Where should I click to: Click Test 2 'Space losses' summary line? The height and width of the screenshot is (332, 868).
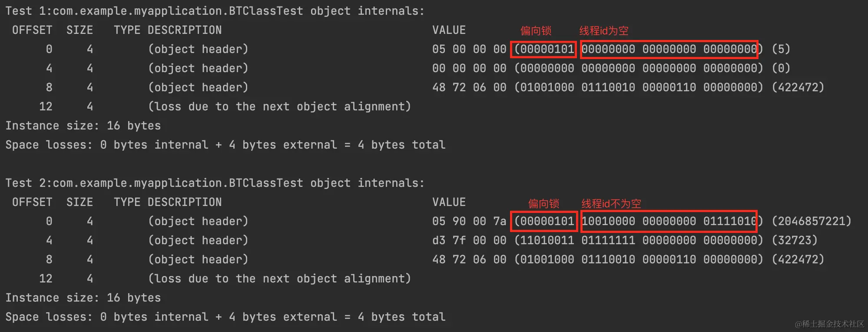tap(225, 317)
